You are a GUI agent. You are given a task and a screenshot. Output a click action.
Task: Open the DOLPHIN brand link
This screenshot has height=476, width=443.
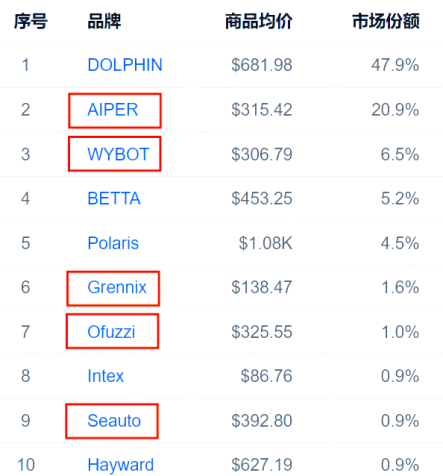pos(125,65)
